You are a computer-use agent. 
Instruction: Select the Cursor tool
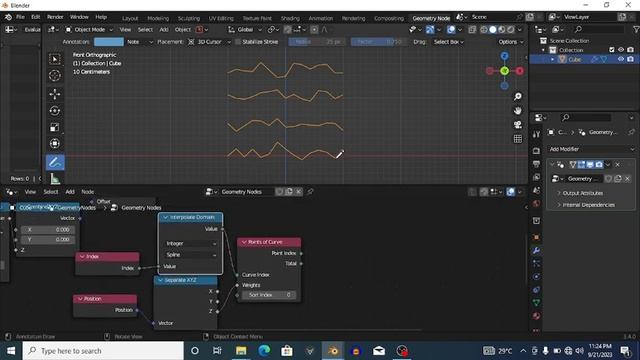(55, 76)
